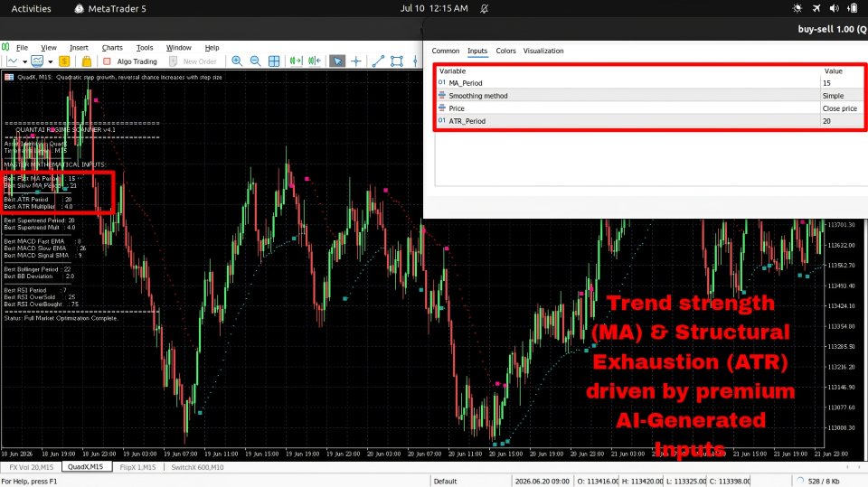Open the Smoothing method value Simple
Image resolution: width=868 pixels, height=487 pixels.
tap(842, 96)
